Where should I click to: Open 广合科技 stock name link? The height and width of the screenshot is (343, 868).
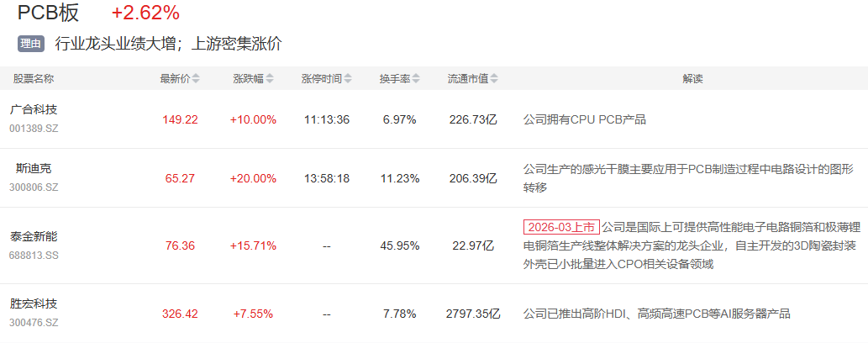(34, 109)
